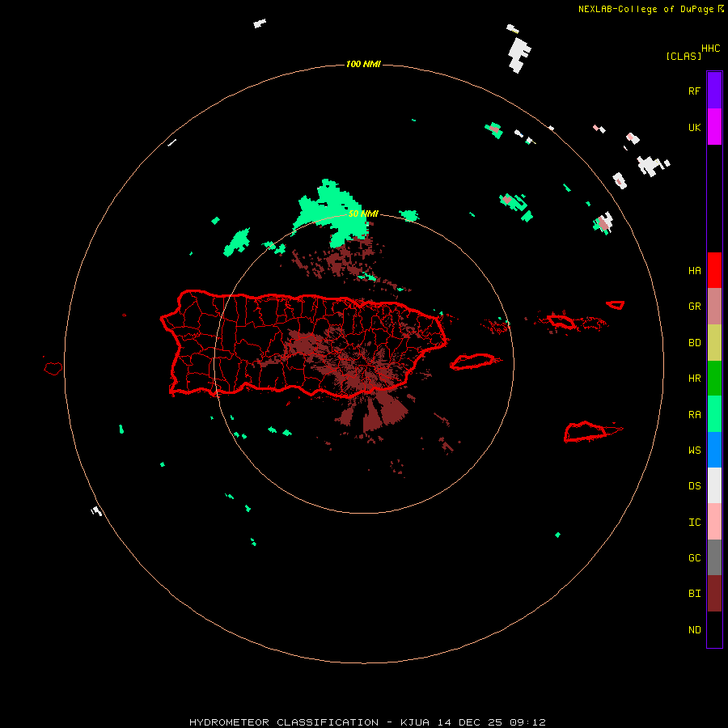The image size is (728, 728).
Task: Click the WS legend label
Action: pos(694,451)
